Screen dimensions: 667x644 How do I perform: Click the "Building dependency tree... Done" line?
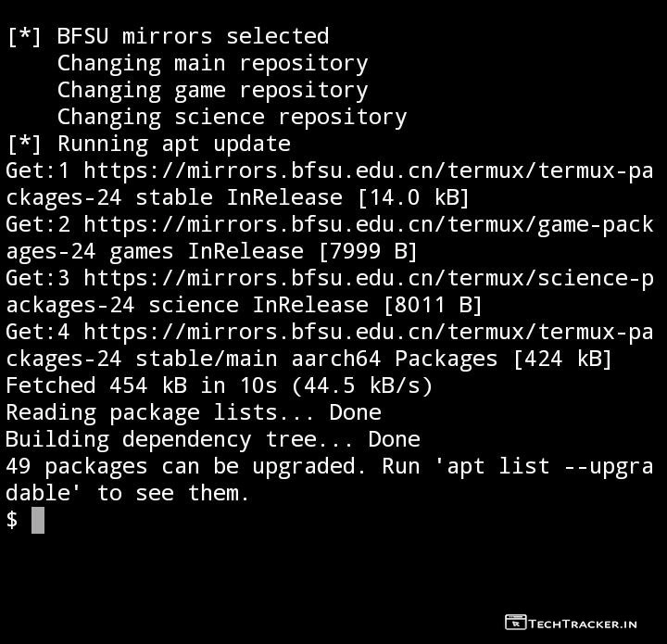pyautogui.click(x=212, y=439)
